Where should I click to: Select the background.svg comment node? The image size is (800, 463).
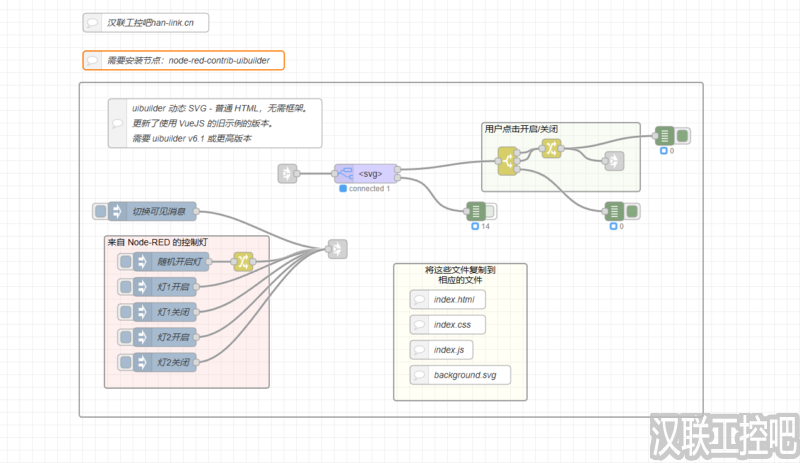click(x=460, y=375)
